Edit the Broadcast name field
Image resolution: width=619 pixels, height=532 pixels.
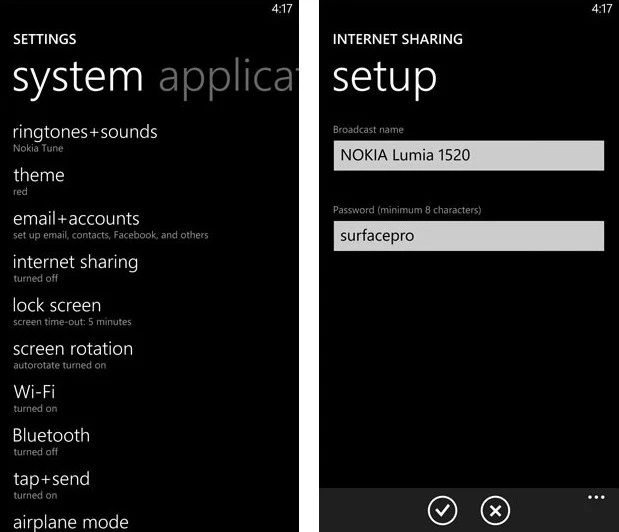pos(469,155)
